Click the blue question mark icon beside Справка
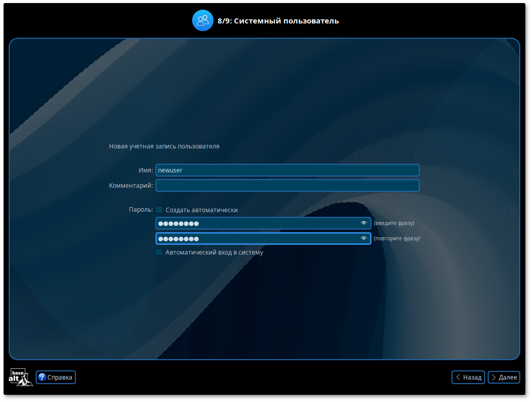Viewport: 532px width, 402px height. point(42,378)
